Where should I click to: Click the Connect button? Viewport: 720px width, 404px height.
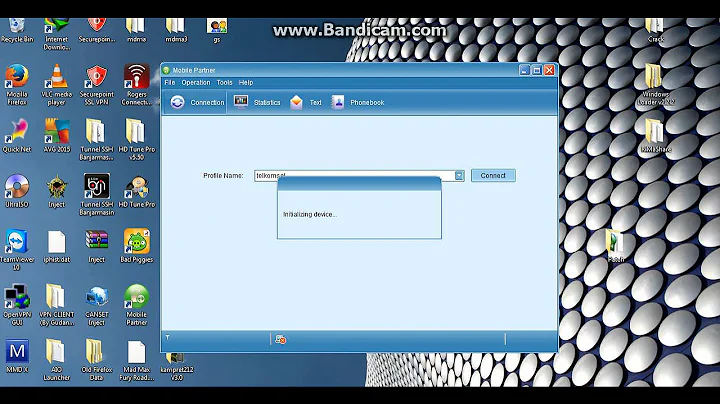tap(493, 175)
